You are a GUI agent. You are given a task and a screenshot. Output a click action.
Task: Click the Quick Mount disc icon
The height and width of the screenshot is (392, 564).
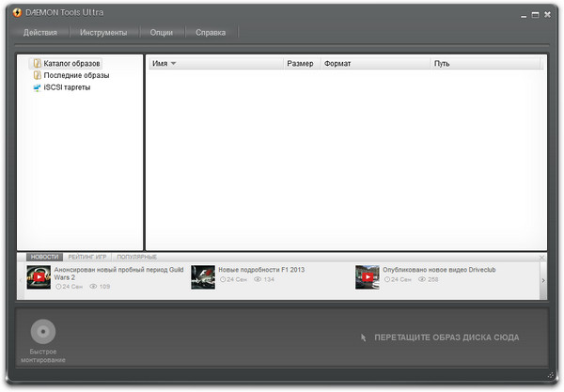click(x=43, y=332)
